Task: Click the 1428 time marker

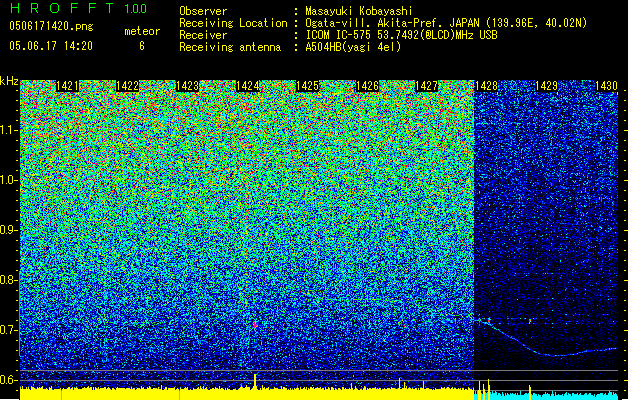Action: pyautogui.click(x=486, y=86)
